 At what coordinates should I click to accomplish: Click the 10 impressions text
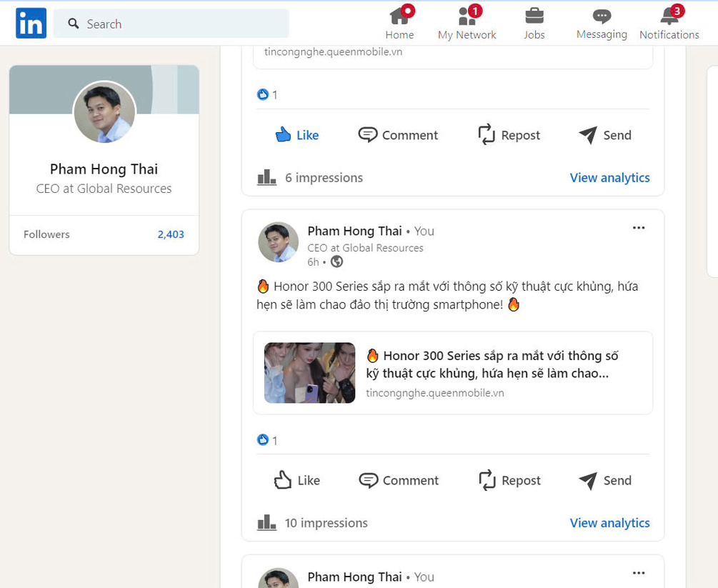pos(326,523)
